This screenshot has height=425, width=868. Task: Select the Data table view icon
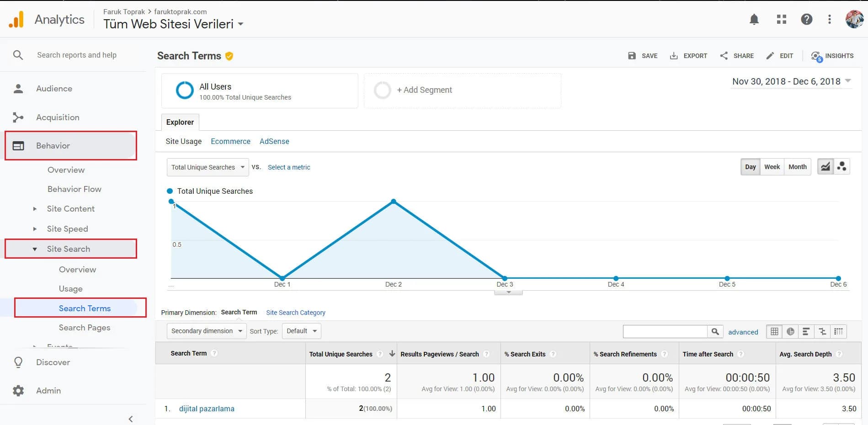click(774, 332)
